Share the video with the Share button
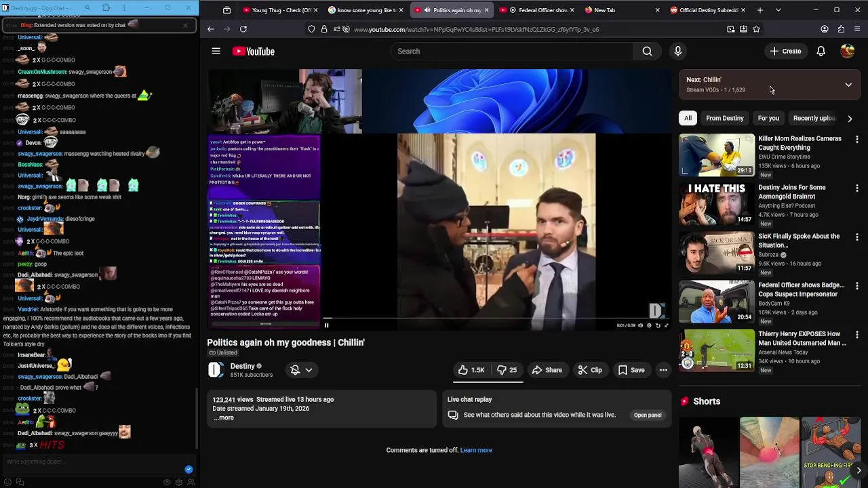Image resolution: width=868 pixels, height=488 pixels. click(547, 370)
